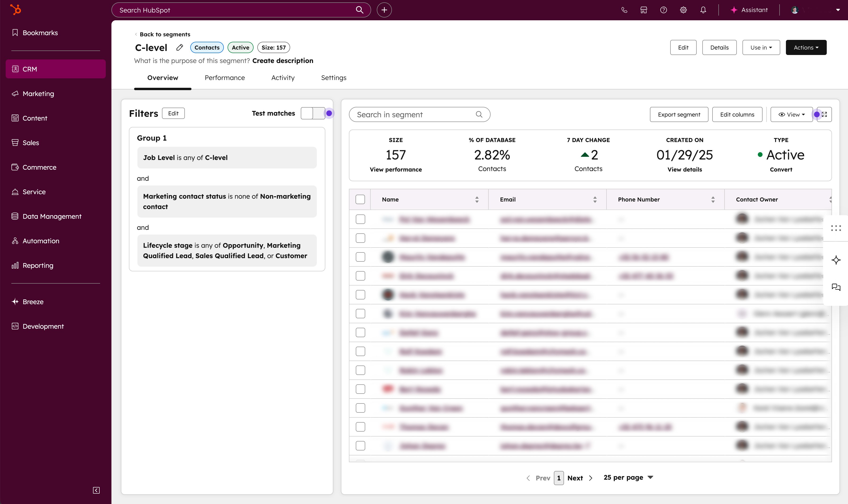Expand table to full screen
Viewport: 848px width, 504px height.
click(825, 114)
